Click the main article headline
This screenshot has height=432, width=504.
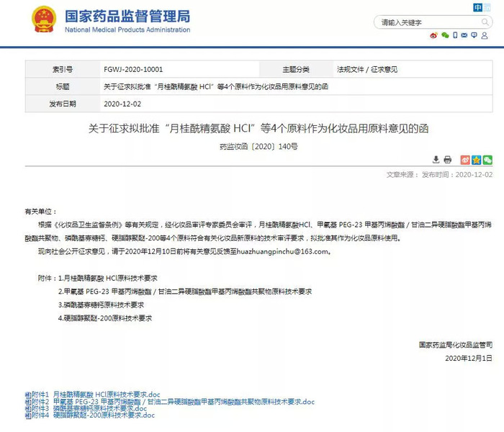258,129
